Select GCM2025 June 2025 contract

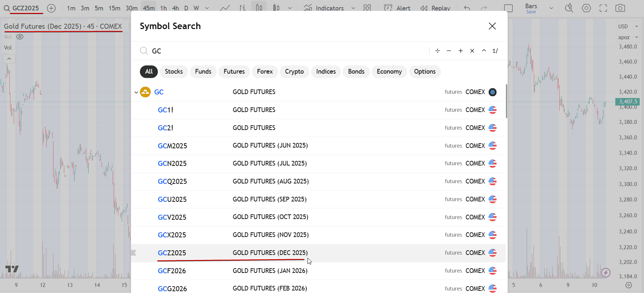pyautogui.click(x=318, y=146)
